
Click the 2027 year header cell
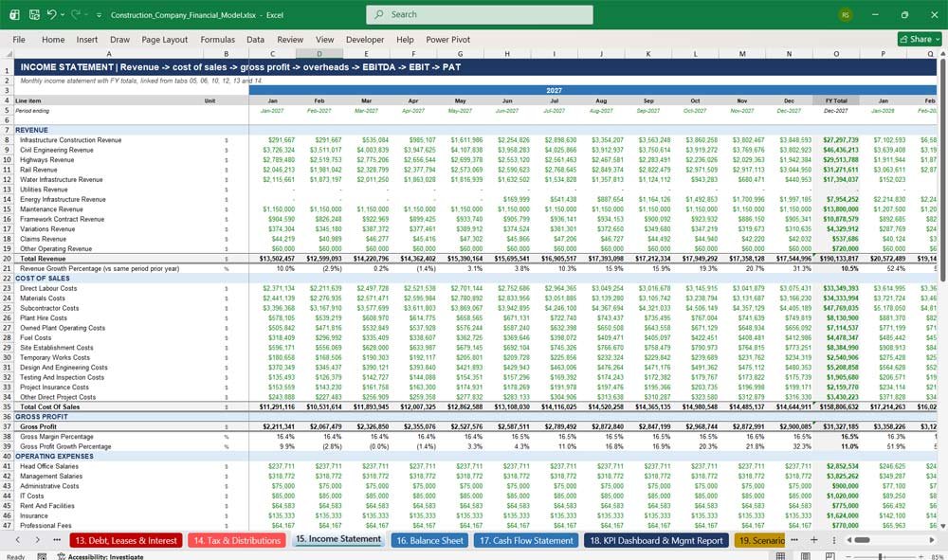coord(554,90)
